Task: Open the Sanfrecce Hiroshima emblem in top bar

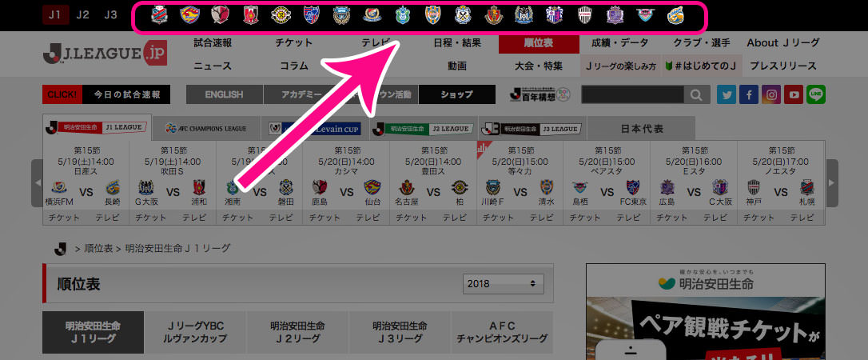Action: pos(615,15)
